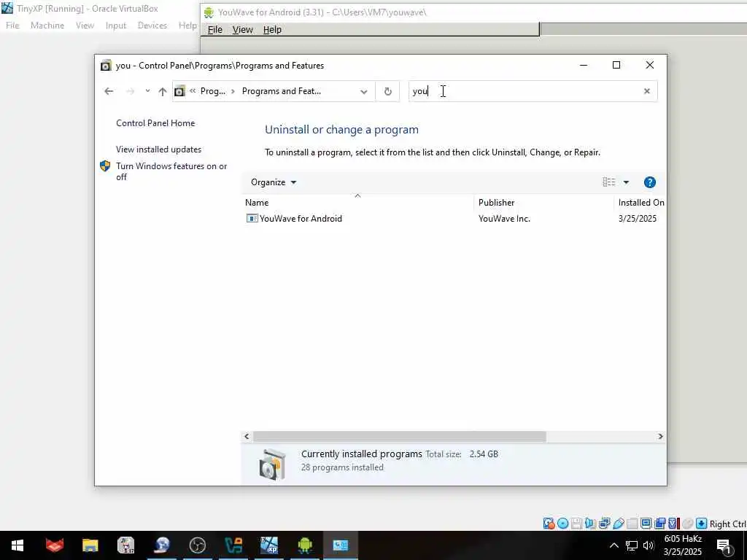Image resolution: width=747 pixels, height=560 pixels.
Task: Open View installed updates link
Action: (x=158, y=149)
